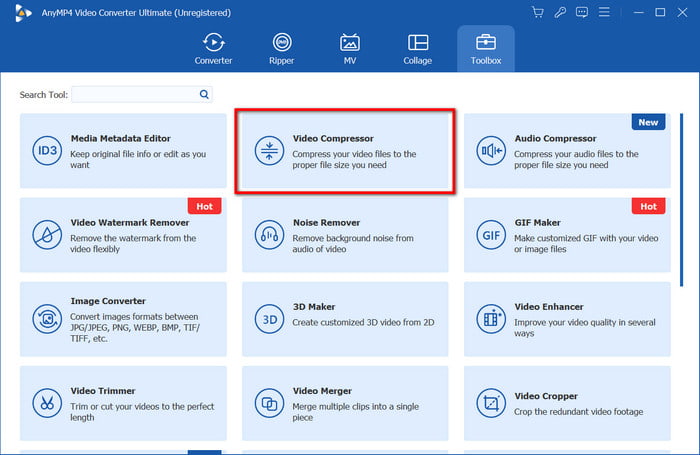
Task: Click 'Trim or cut your videos' description
Action: click(142, 412)
